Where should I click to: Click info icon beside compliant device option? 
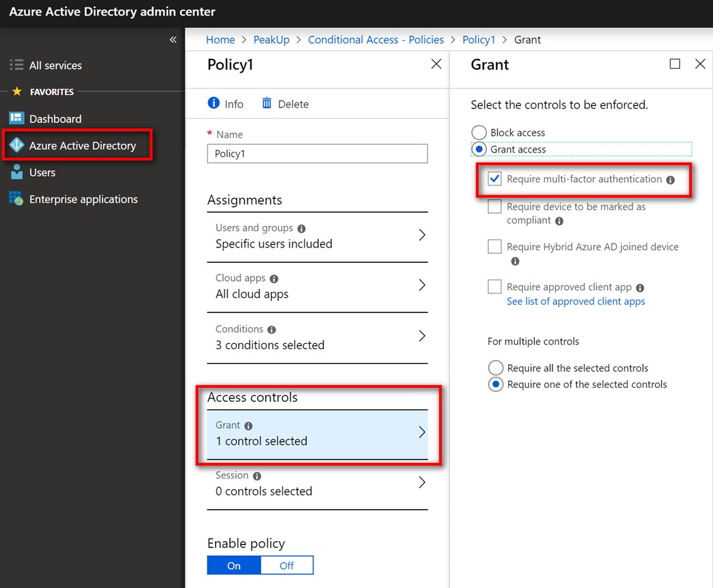(559, 221)
